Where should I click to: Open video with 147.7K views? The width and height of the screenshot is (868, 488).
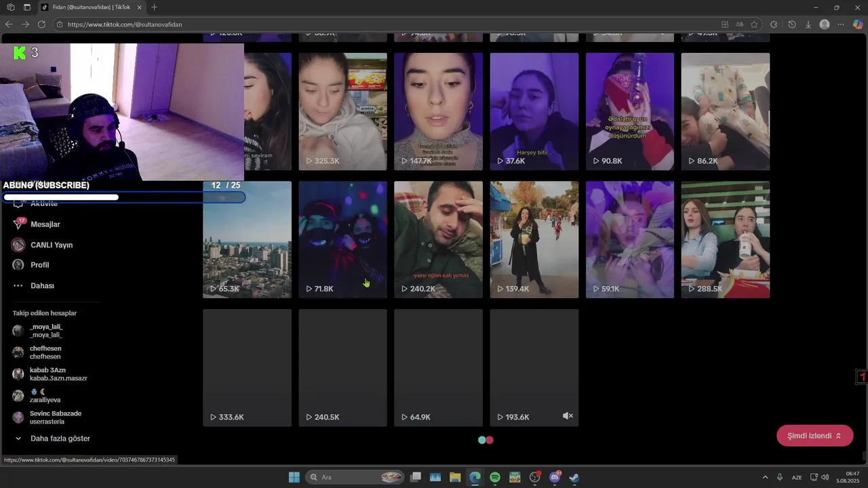click(x=439, y=112)
